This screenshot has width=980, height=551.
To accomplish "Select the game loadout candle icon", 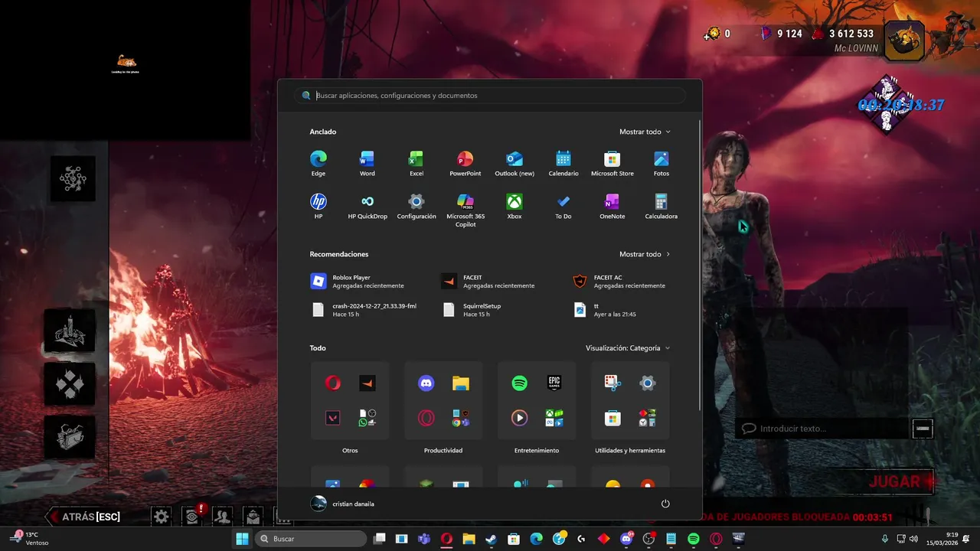I will coord(70,331).
